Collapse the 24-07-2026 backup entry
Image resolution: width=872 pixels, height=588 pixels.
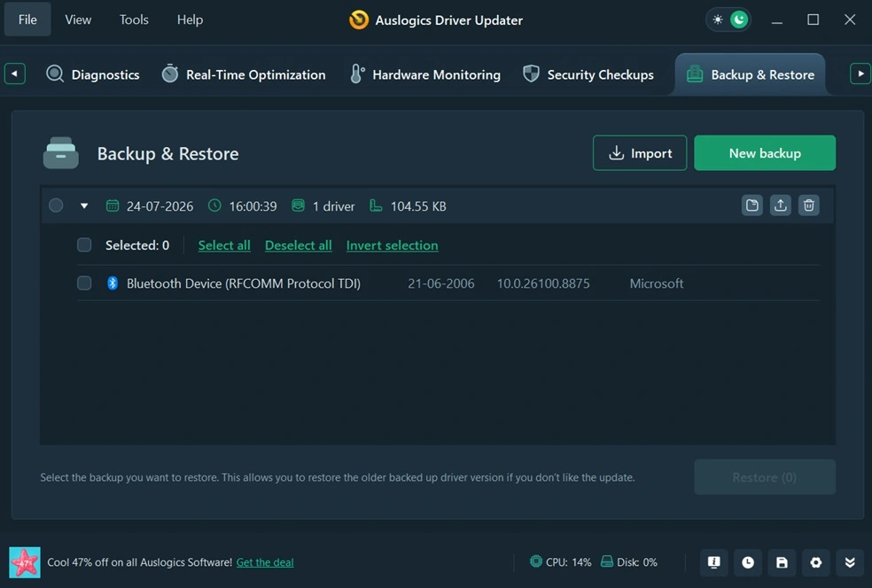tap(84, 205)
